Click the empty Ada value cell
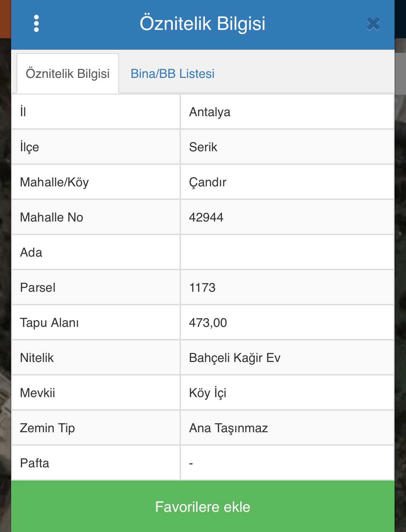The height and width of the screenshot is (532, 406). coord(287,252)
